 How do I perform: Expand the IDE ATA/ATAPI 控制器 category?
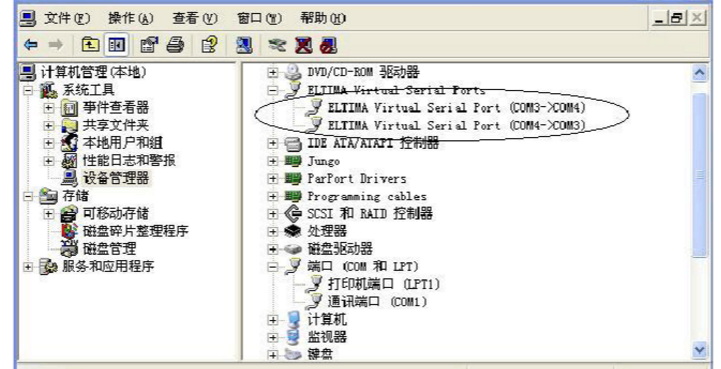tap(273, 144)
